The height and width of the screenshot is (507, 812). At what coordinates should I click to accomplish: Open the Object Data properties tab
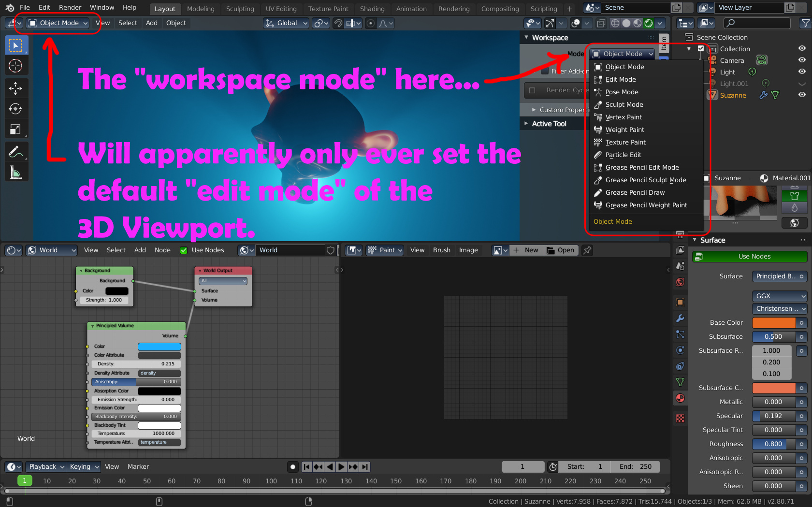(680, 382)
